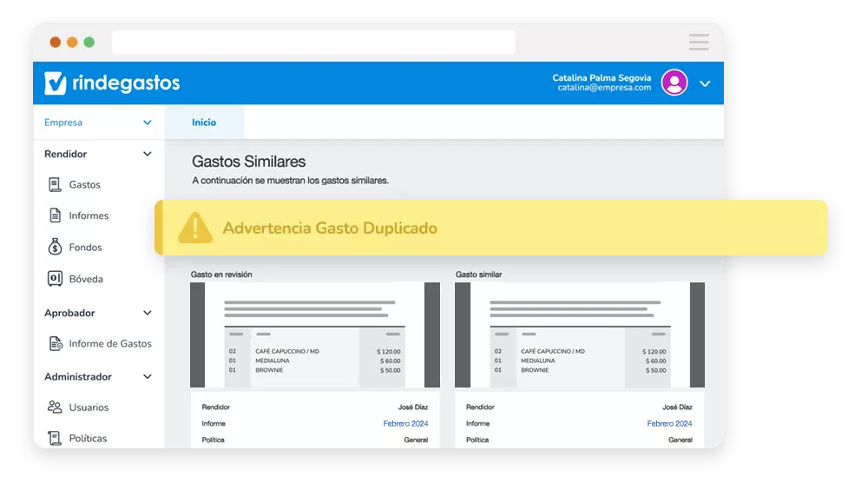Click the rindegastos logo
This screenshot has width=868, height=477.
(112, 83)
